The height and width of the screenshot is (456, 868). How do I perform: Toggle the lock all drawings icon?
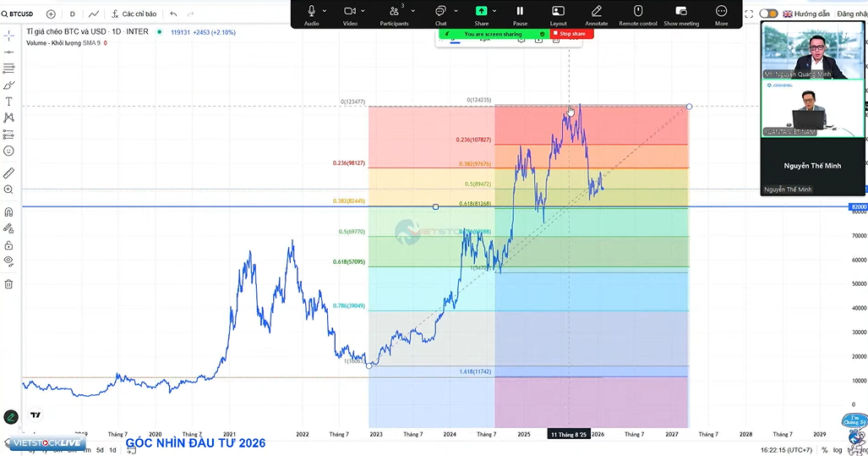pyautogui.click(x=9, y=245)
